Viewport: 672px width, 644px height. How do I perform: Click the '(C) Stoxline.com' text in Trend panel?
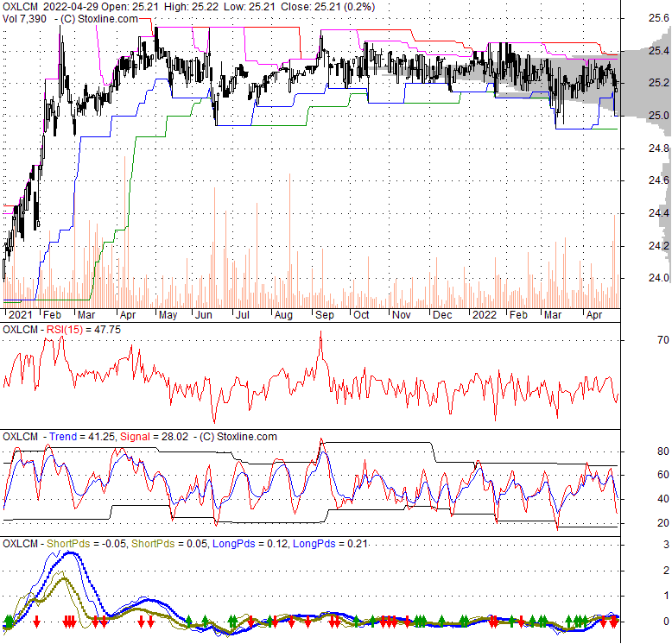point(238,437)
